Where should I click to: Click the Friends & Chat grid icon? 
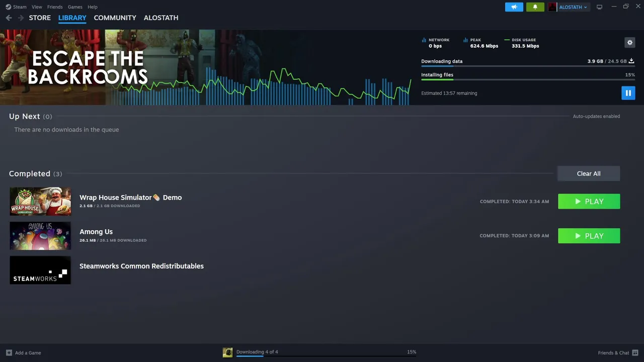coord(635,352)
